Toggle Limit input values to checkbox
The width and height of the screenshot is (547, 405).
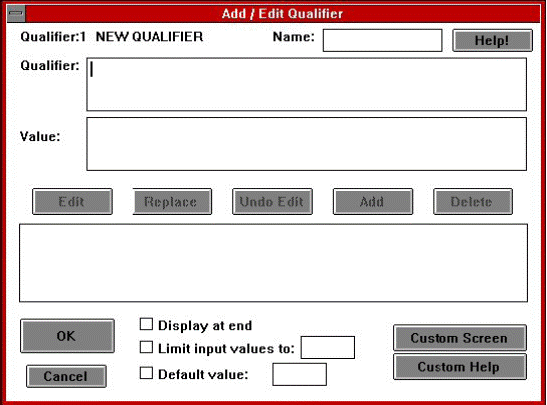click(x=146, y=347)
